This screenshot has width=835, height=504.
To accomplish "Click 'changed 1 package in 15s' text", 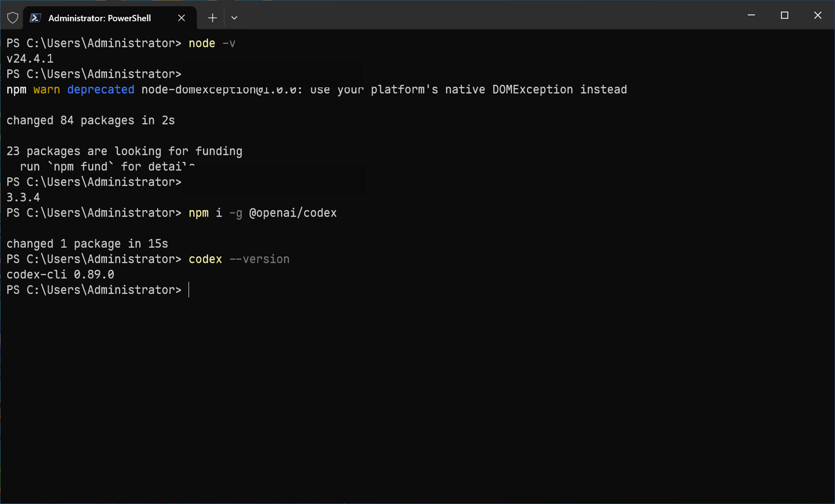I will 87,244.
